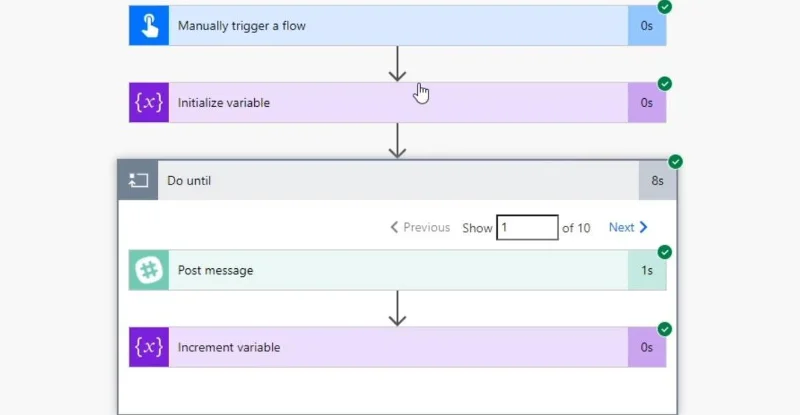The width and height of the screenshot is (800, 415).
Task: Click the Do until loop icon
Action: pos(138,180)
